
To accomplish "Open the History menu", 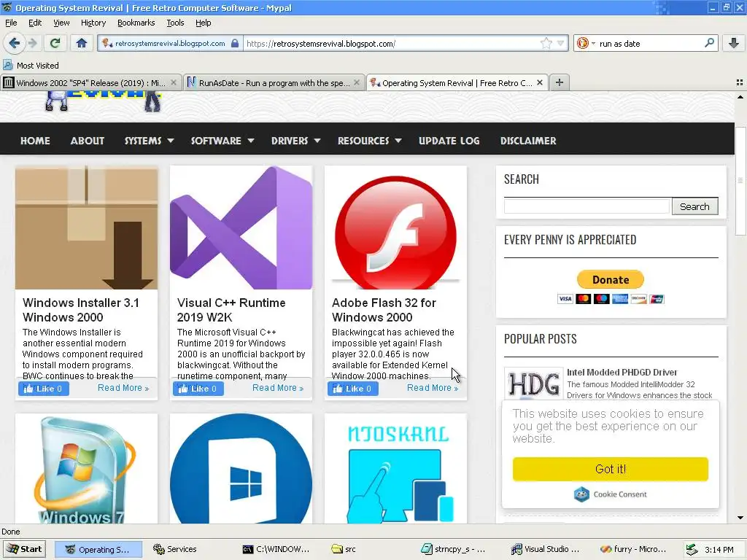I will tap(93, 23).
